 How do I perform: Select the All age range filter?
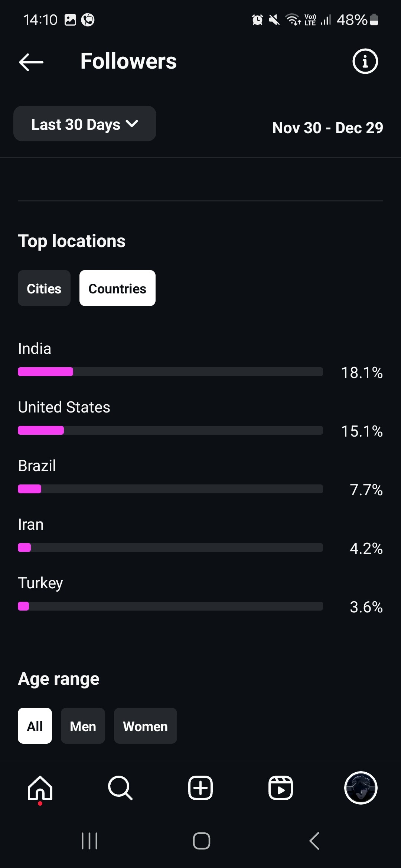pyautogui.click(x=35, y=726)
